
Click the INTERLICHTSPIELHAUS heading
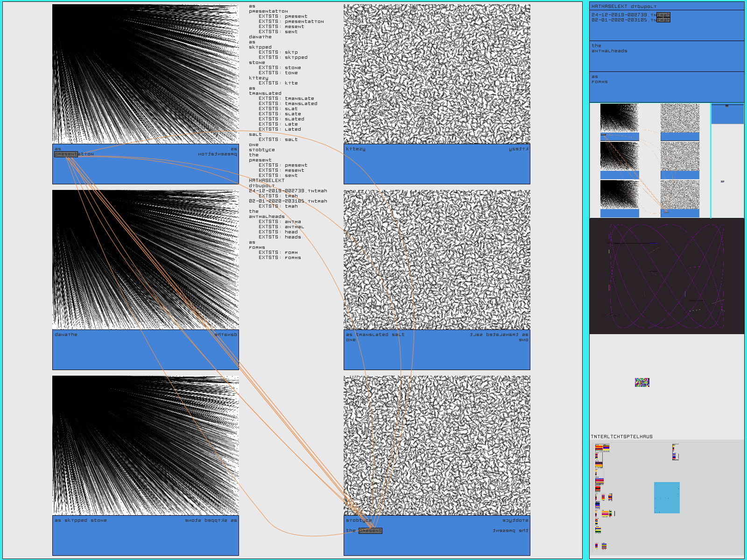coord(621,437)
